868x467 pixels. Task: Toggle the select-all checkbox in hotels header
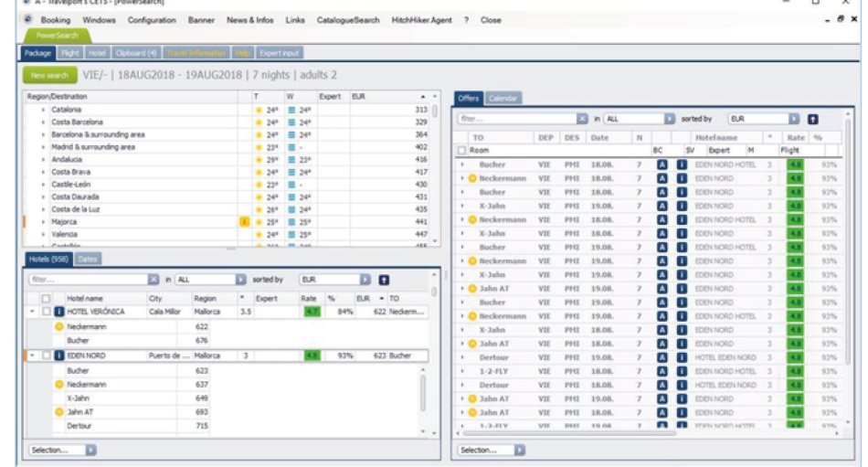pyautogui.click(x=46, y=298)
